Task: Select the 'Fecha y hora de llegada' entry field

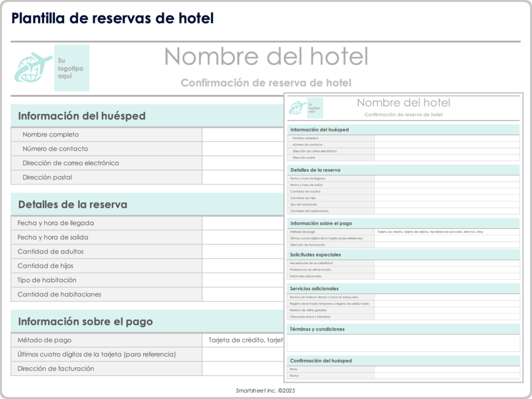Action: 243,223
